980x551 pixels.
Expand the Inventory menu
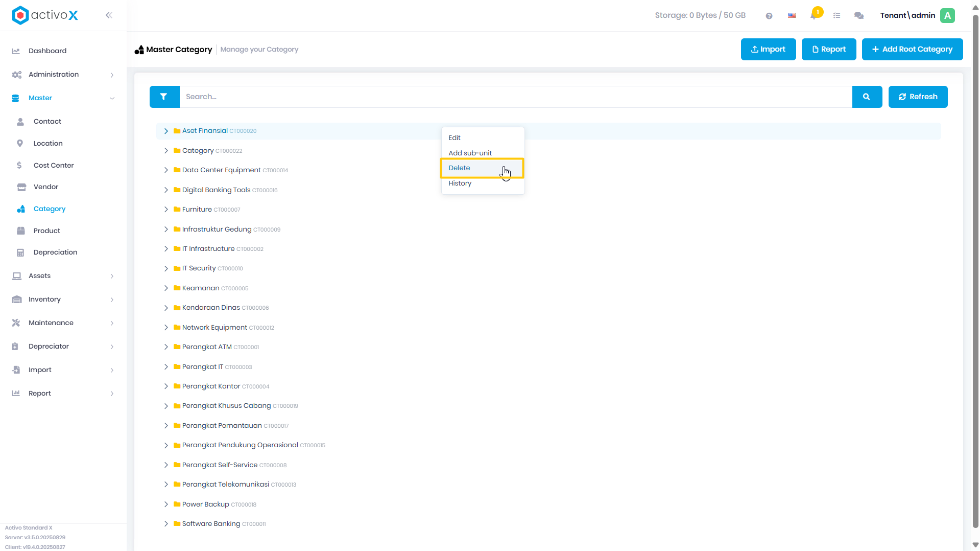pos(63,300)
